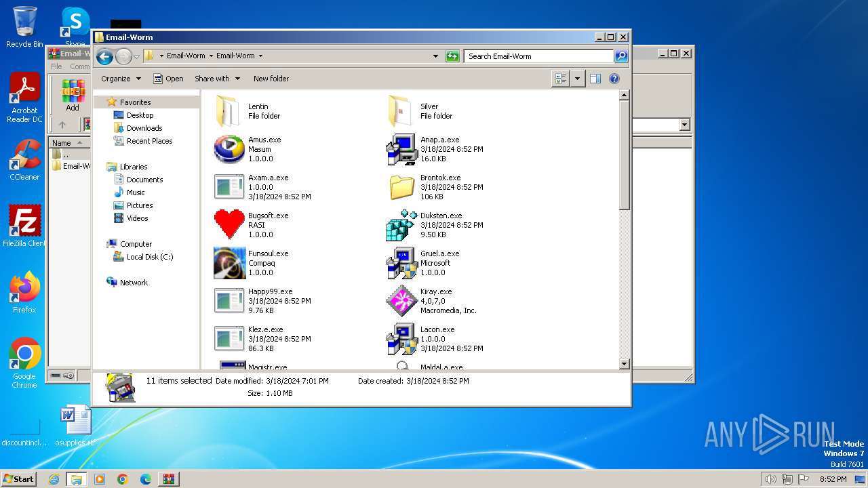This screenshot has width=868, height=488.
Task: Click the search magnifier button
Action: tap(621, 56)
